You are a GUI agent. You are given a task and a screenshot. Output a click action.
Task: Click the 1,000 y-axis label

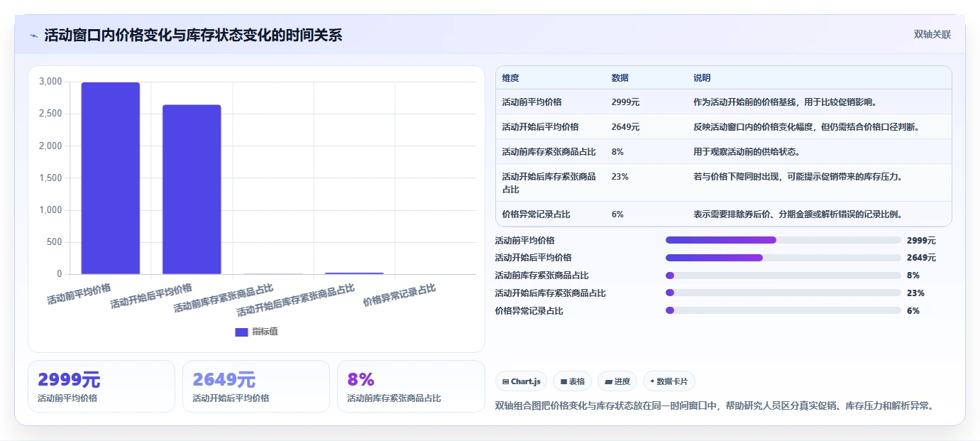click(50, 210)
